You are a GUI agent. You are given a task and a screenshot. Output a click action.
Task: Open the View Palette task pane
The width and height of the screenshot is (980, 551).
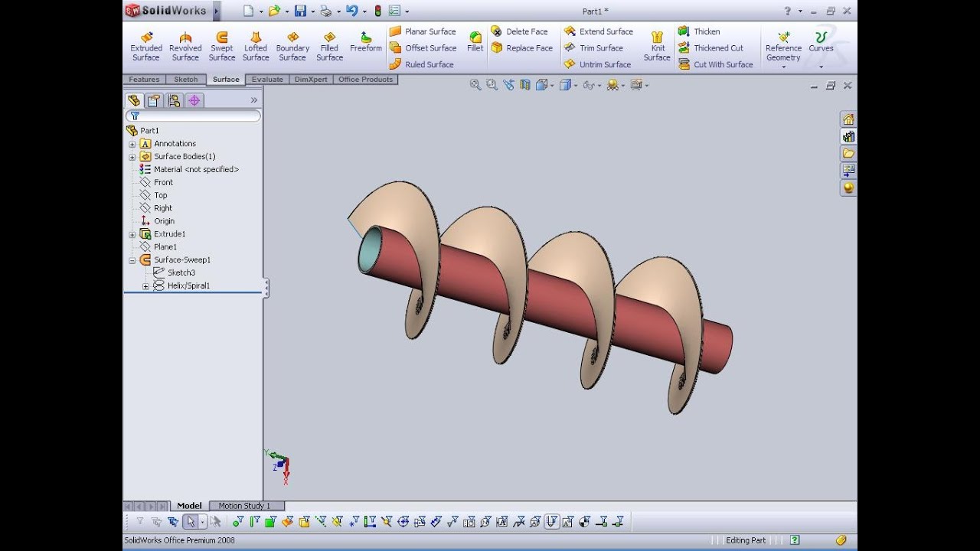click(x=848, y=170)
